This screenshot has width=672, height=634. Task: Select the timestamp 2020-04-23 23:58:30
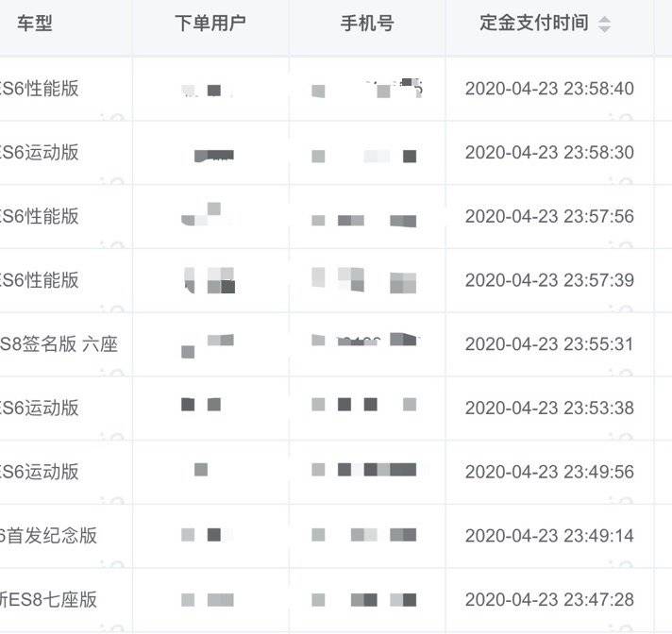click(x=549, y=153)
